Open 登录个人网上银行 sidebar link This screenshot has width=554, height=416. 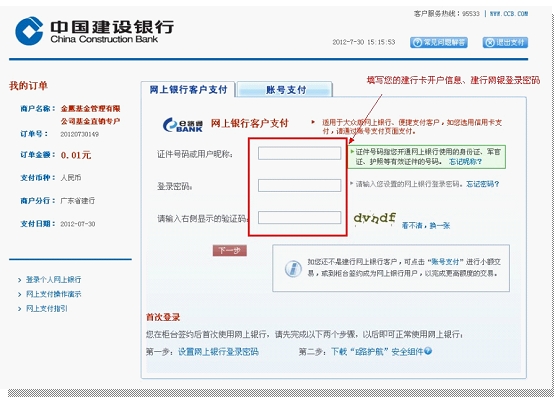(53, 280)
